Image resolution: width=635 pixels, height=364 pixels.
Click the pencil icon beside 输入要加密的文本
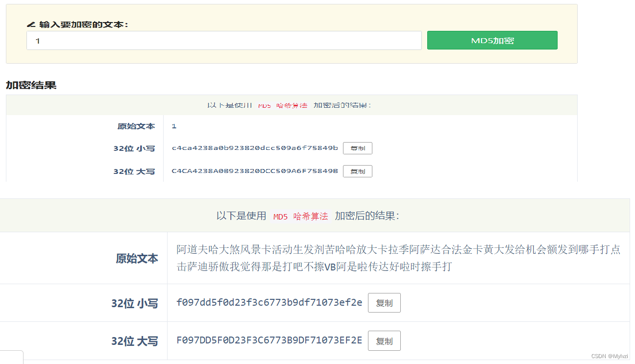coord(31,24)
